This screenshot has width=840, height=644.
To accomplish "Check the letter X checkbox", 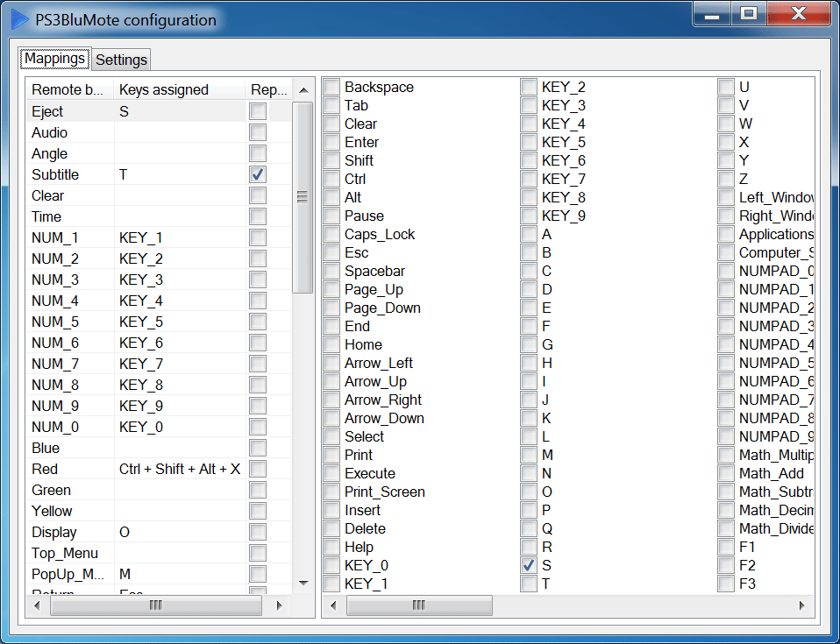I will pos(726,142).
